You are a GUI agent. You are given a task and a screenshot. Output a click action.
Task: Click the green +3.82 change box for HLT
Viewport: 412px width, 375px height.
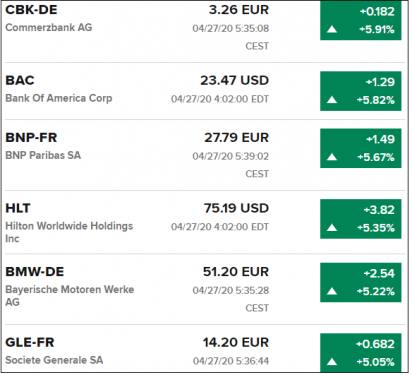pos(361,219)
